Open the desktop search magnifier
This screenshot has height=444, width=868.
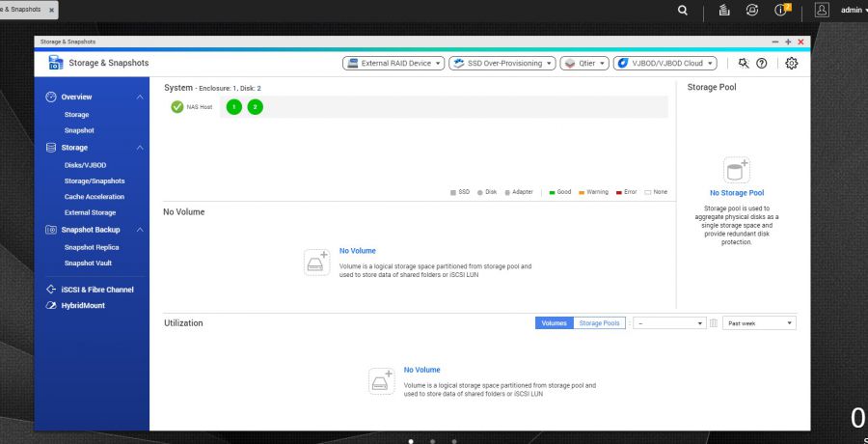point(683,11)
